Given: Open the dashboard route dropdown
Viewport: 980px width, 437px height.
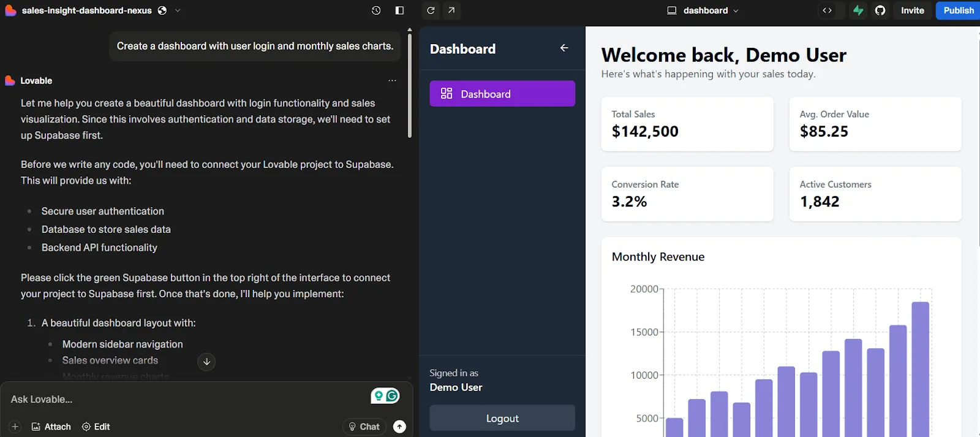Looking at the screenshot, I should click(x=703, y=10).
